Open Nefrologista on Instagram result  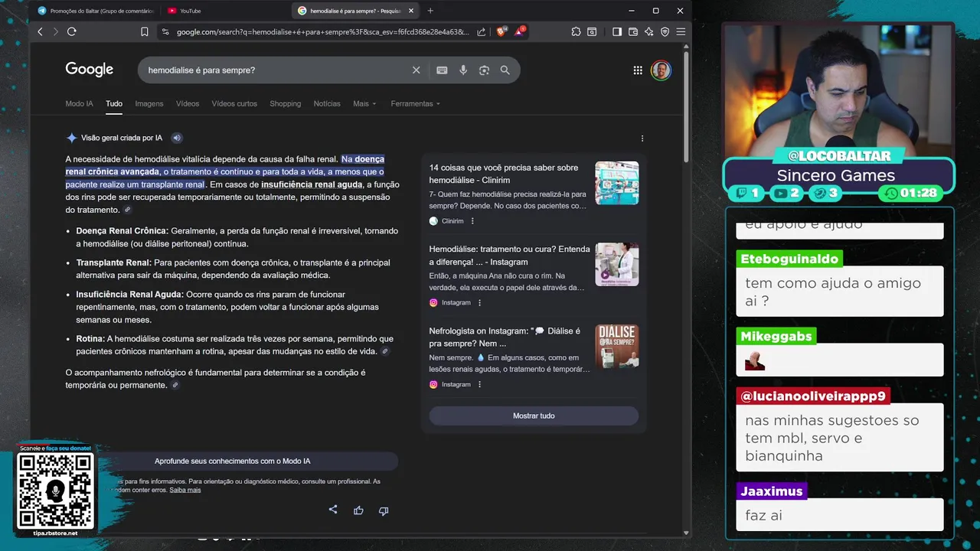[x=505, y=337]
